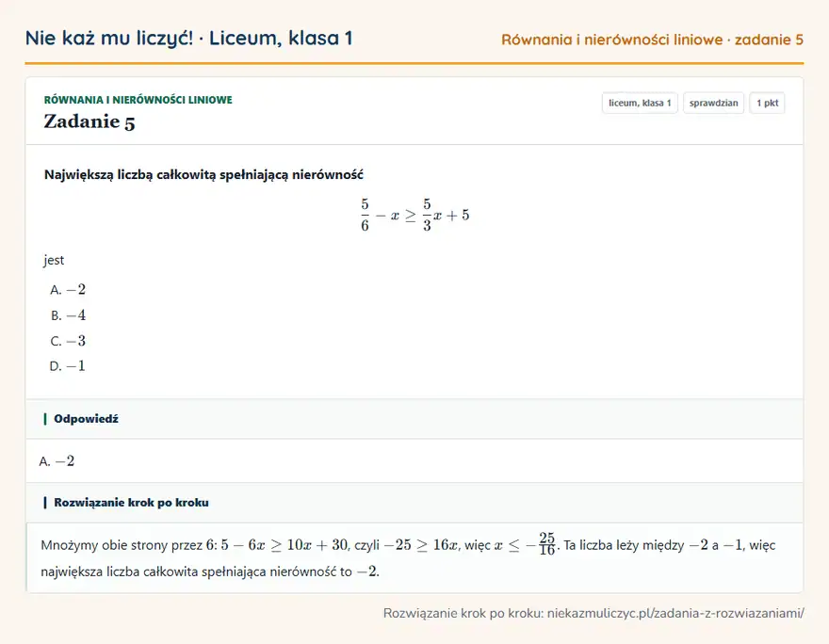Click 'Równania i nierówności liniowe · zadanie 5' heading
Image resolution: width=829 pixels, height=644 pixels.
point(652,40)
